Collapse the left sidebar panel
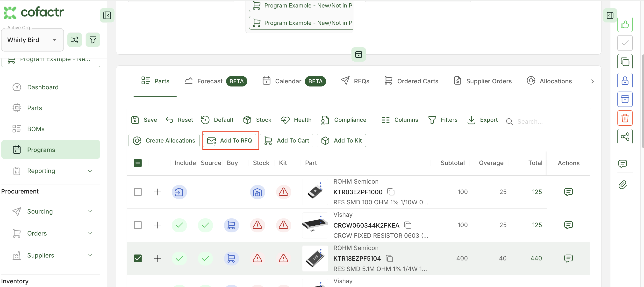Screen dimensions: 644x287 point(107,15)
